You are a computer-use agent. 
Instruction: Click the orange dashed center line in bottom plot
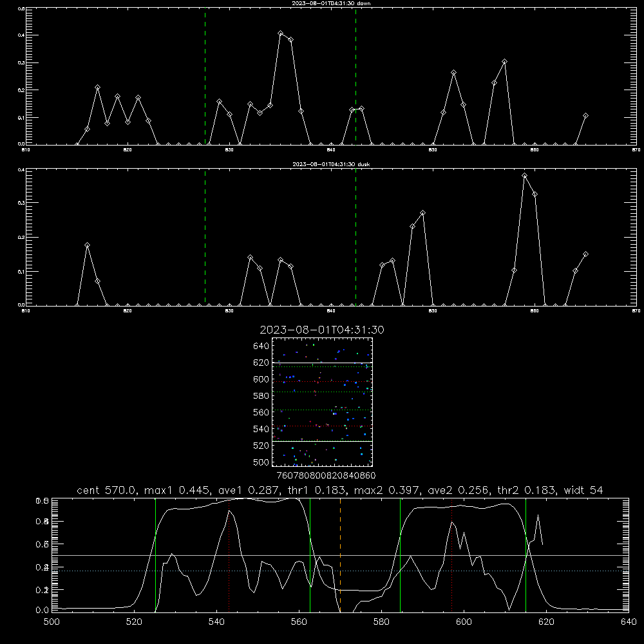[341, 555]
